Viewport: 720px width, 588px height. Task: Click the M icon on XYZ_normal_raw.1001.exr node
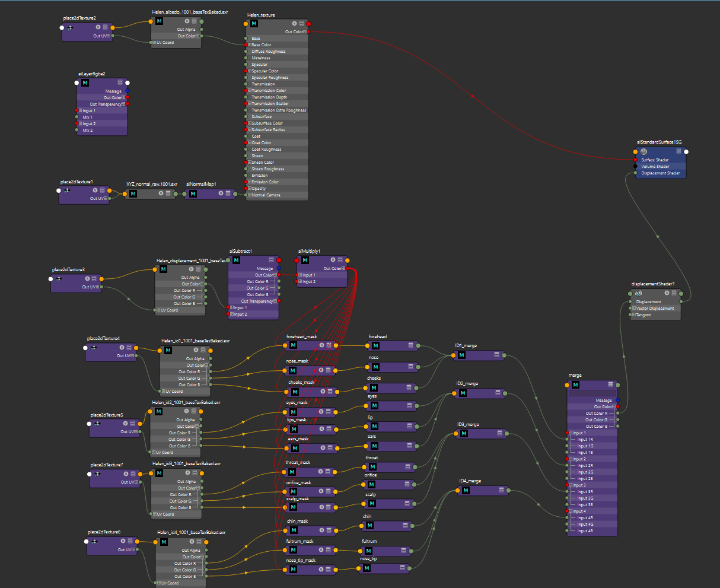point(132,193)
